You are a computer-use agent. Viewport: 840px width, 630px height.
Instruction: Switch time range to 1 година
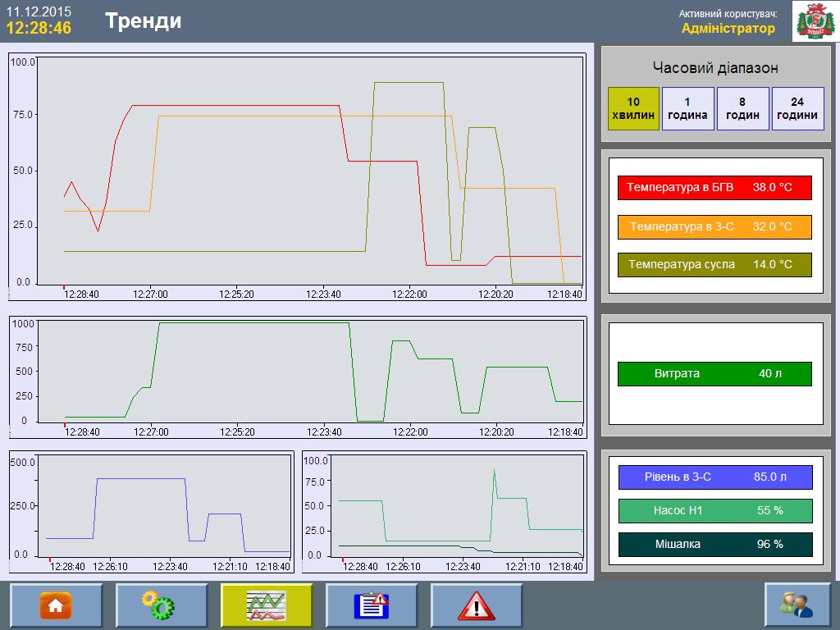coord(687,108)
